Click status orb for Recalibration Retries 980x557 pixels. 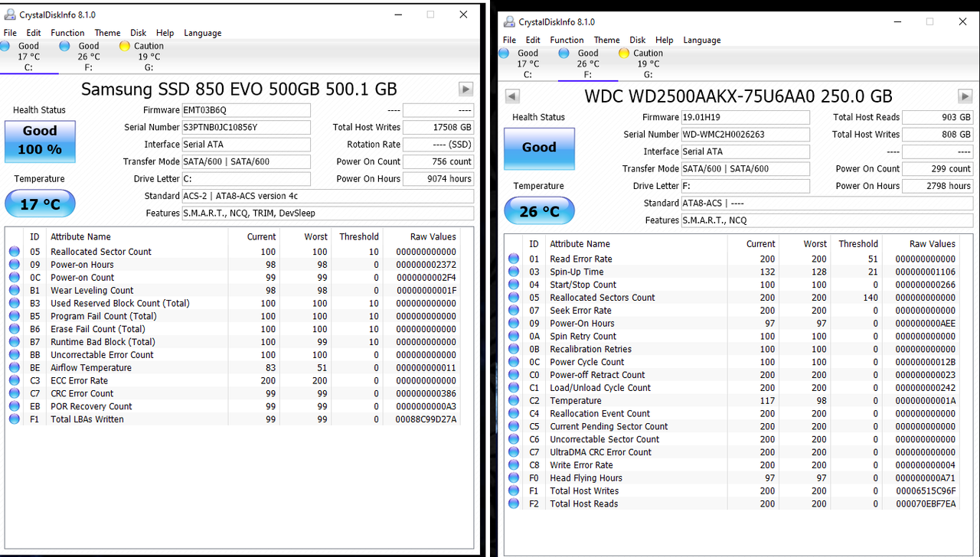[x=513, y=349]
